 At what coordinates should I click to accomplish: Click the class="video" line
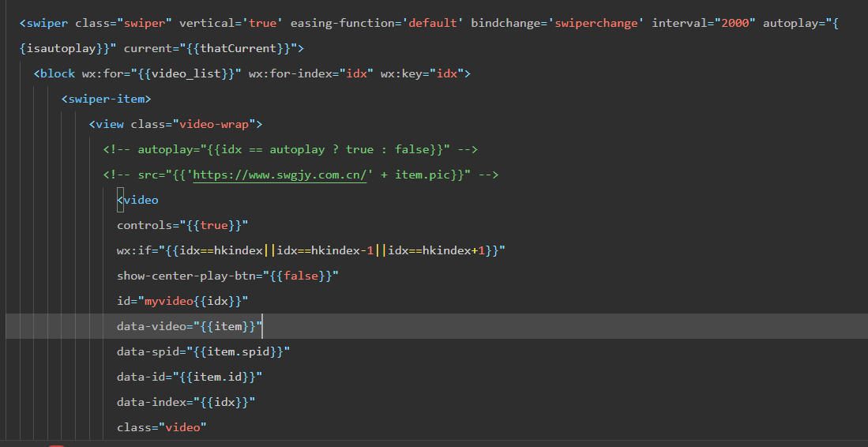(162, 427)
